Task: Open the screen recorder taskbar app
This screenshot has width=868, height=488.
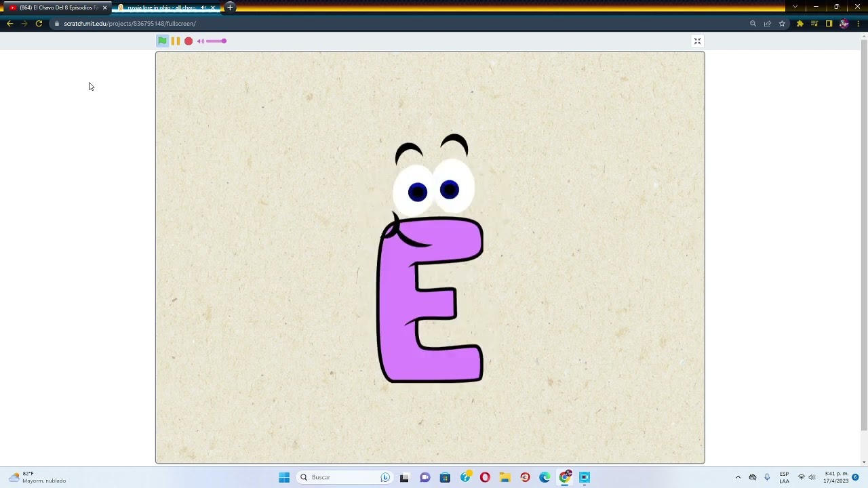Action: pos(585,477)
